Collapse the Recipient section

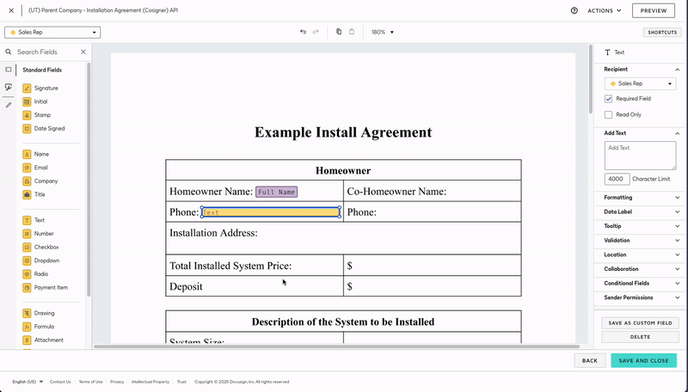[x=677, y=69]
